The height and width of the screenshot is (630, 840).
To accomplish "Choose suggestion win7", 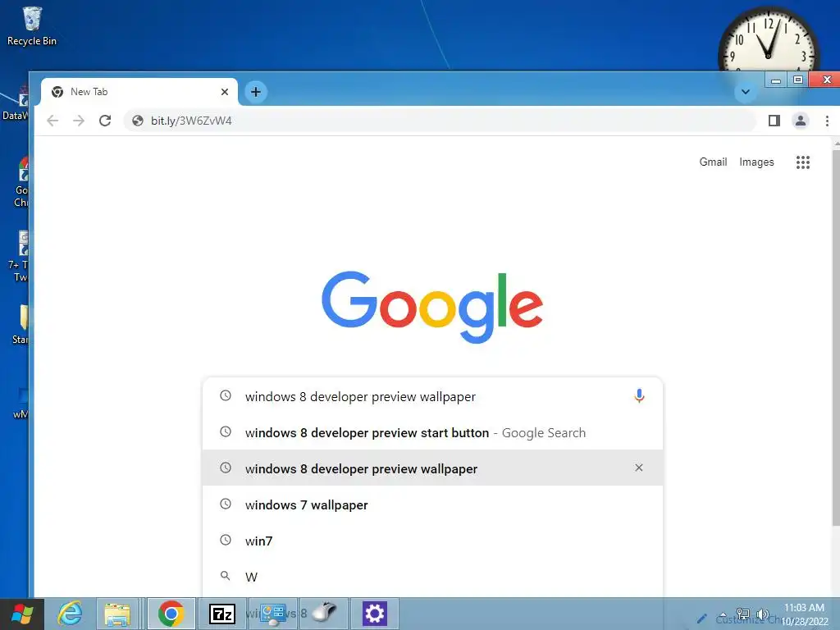I will (432, 541).
